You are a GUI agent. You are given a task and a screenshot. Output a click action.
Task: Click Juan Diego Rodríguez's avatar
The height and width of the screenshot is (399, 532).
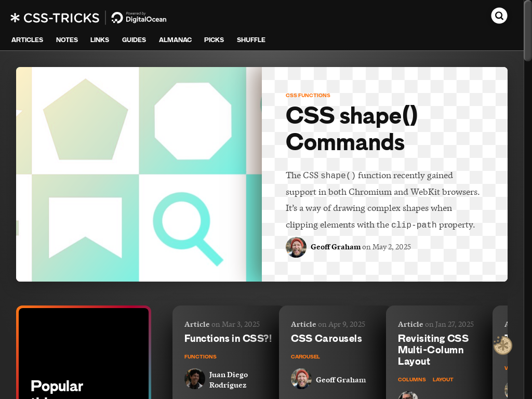coord(195,379)
